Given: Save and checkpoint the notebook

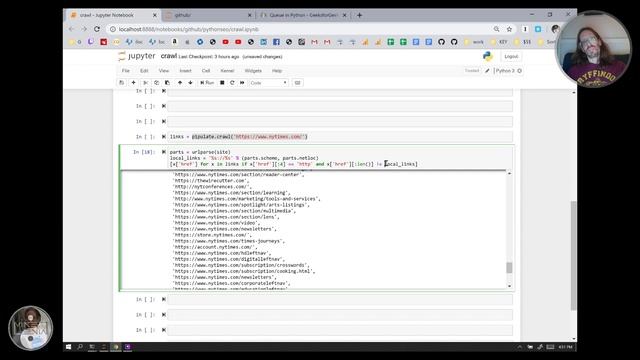Looking at the screenshot, I should 122,83.
